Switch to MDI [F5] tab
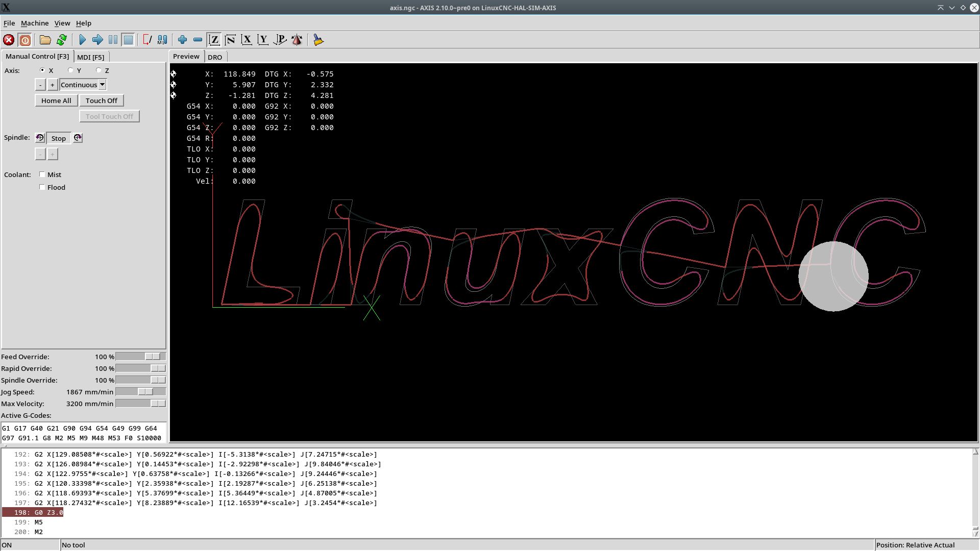 [x=91, y=57]
